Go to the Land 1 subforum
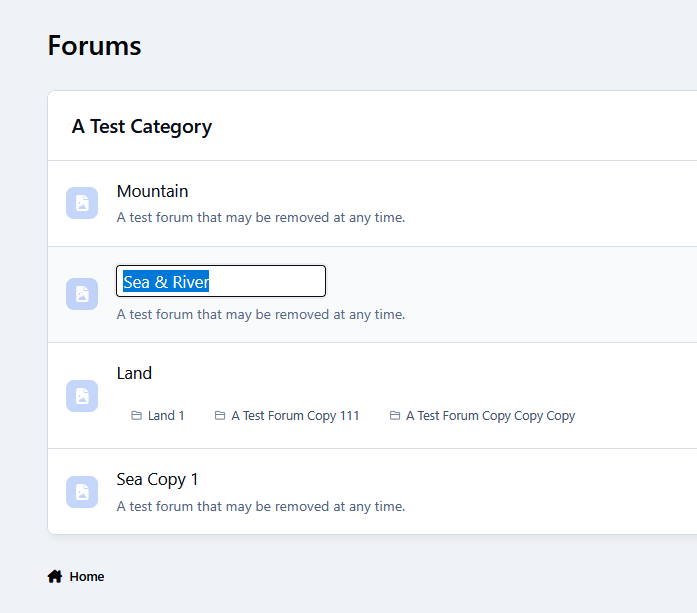Image resolution: width=697 pixels, height=613 pixels. [x=166, y=416]
